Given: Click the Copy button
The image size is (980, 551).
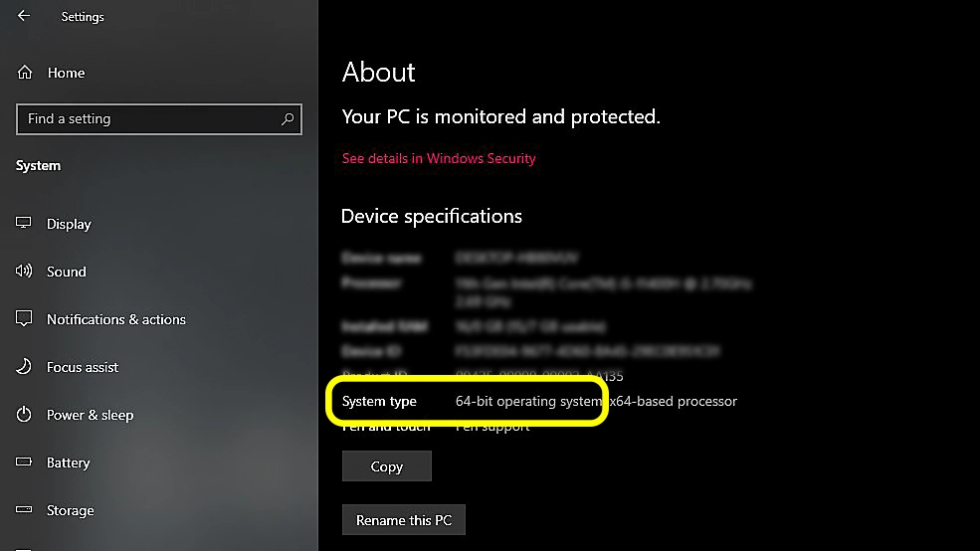Looking at the screenshot, I should point(387,466).
